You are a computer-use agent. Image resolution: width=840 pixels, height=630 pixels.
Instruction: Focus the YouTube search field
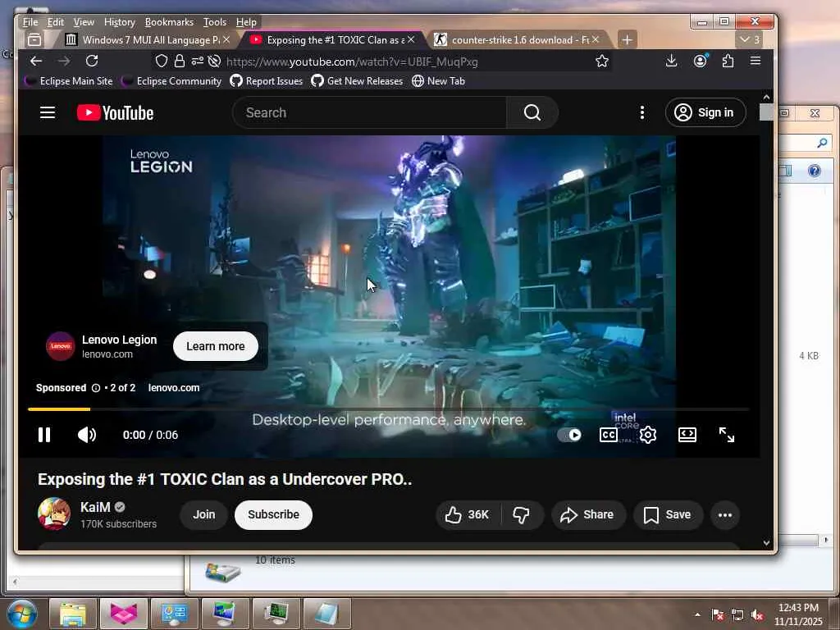tap(370, 112)
